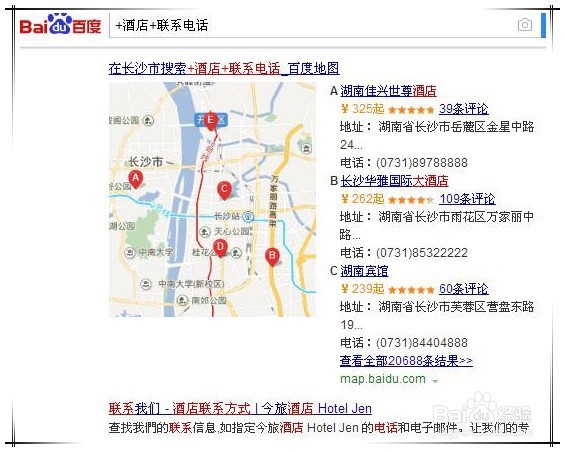The width and height of the screenshot is (565, 452).
Task: Click map marker A
Action: pyautogui.click(x=135, y=179)
